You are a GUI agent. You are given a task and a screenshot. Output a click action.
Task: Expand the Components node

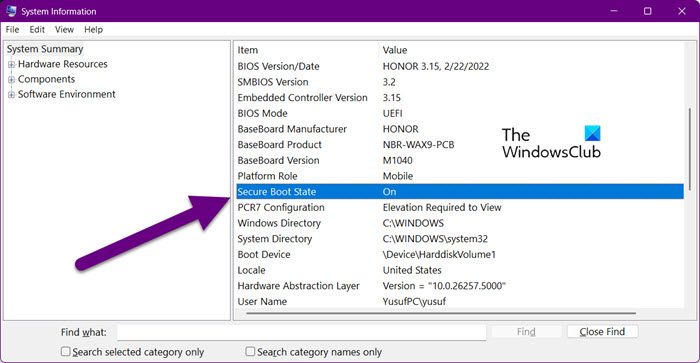11,79
